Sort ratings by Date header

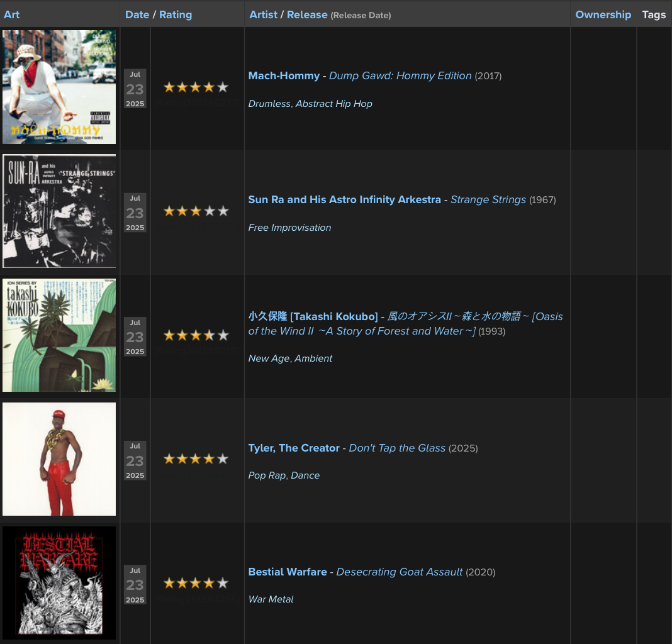(137, 14)
